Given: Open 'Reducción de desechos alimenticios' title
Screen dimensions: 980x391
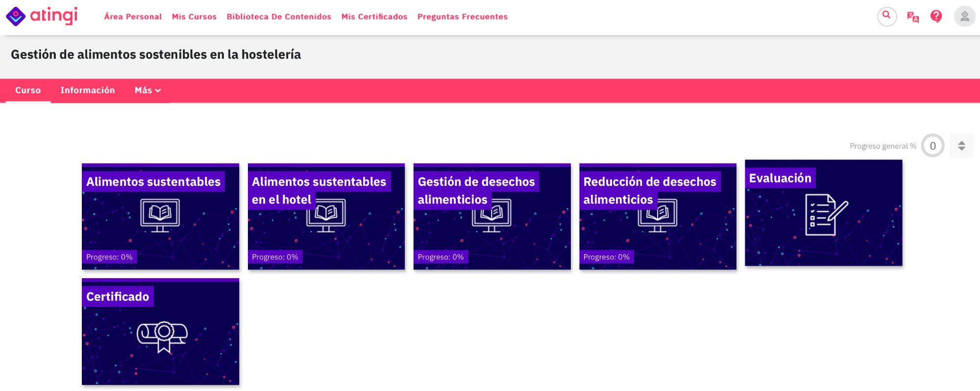Looking at the screenshot, I should tap(650, 190).
